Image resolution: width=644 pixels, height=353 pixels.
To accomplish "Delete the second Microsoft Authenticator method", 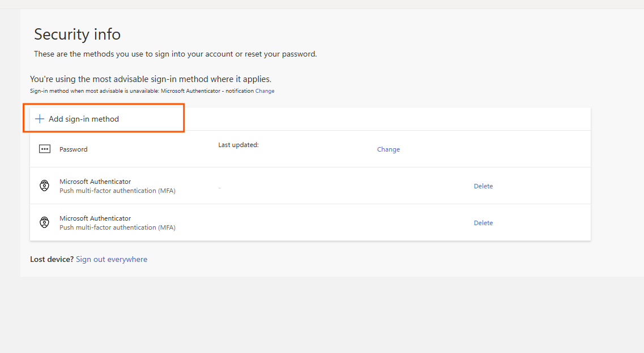I will (483, 223).
